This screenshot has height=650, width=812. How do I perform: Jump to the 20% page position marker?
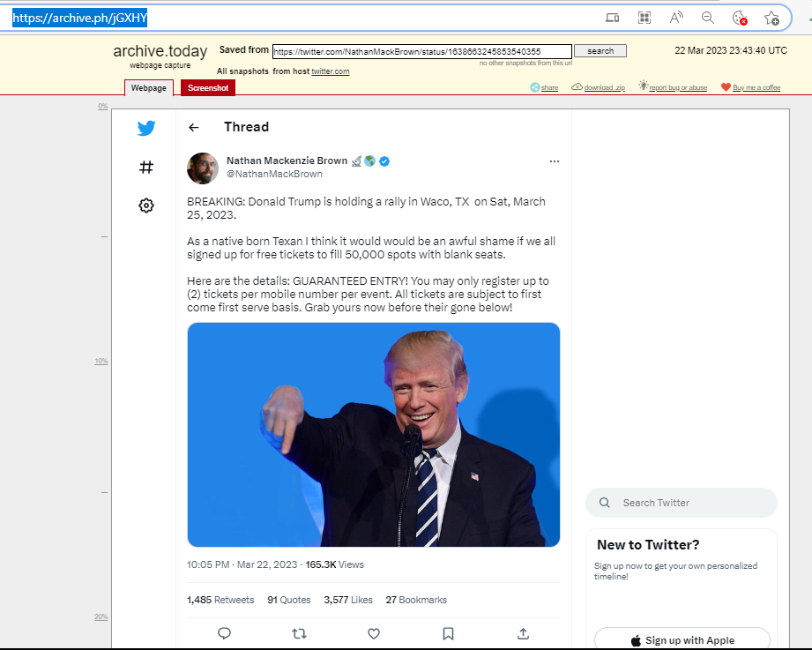click(x=101, y=616)
